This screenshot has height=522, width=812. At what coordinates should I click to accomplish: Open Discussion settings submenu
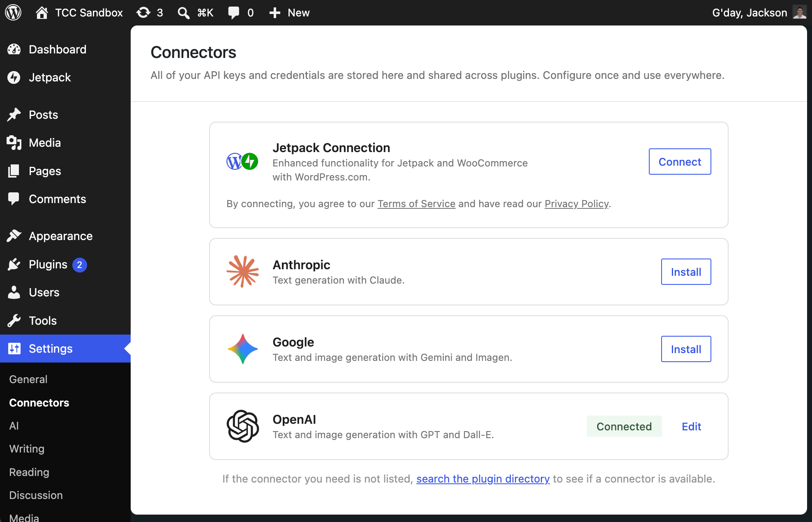point(36,495)
